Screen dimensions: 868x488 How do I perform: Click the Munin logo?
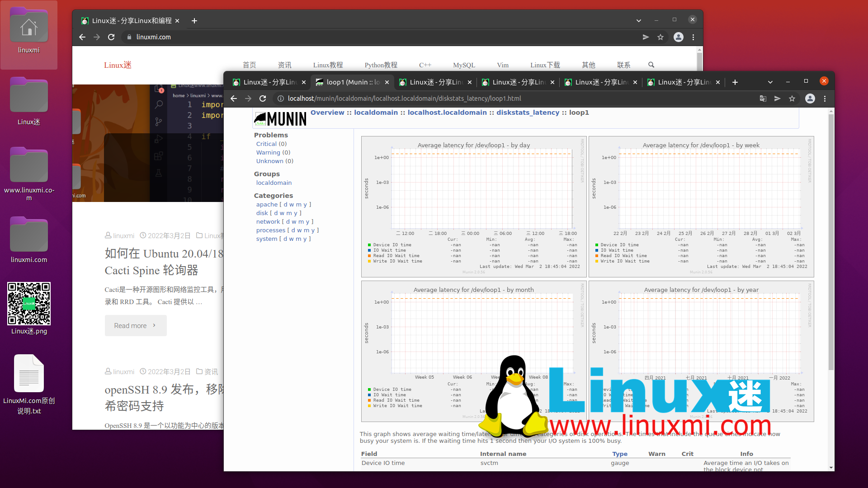280,119
